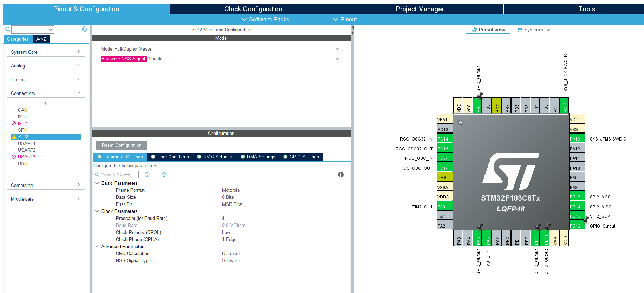Select the PA14 pin on the chip
Screen dimensions: 644x293
click(564, 105)
